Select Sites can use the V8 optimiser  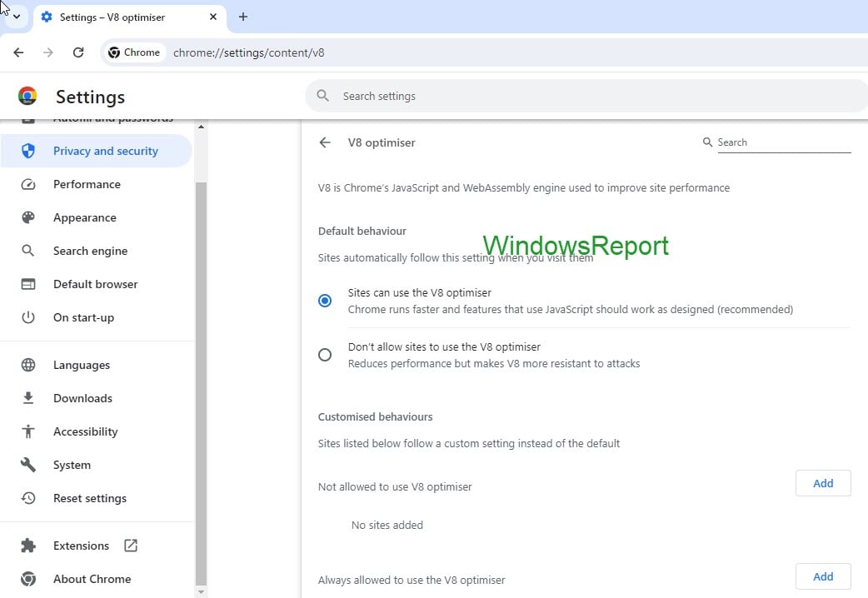(x=325, y=301)
